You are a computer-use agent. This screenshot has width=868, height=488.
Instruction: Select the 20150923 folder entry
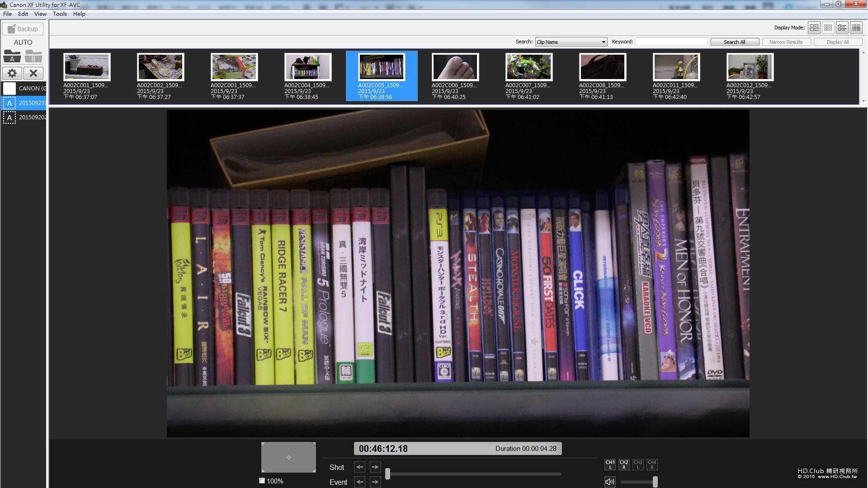click(x=24, y=103)
